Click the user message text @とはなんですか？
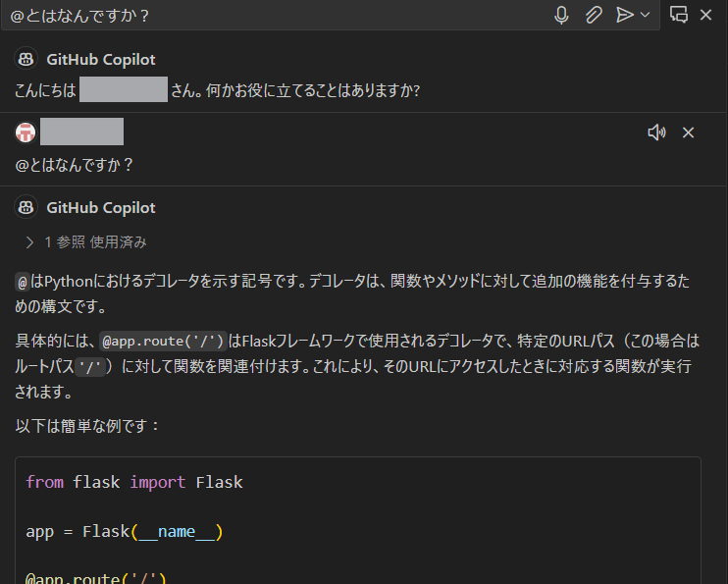This screenshot has height=584, width=728. (75, 165)
